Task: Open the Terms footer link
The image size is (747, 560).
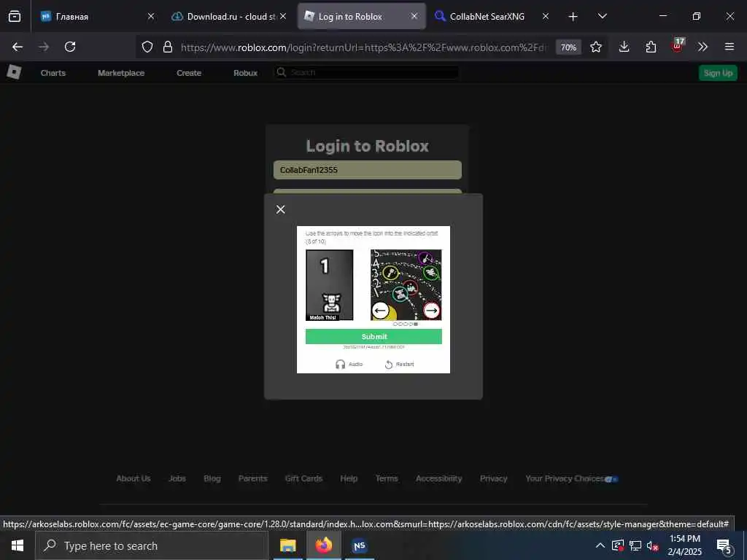Action: (387, 478)
